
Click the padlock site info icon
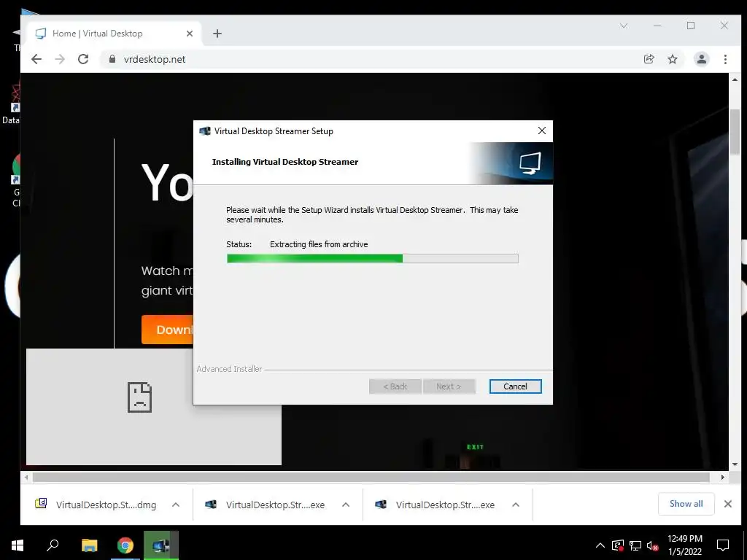pos(112,59)
